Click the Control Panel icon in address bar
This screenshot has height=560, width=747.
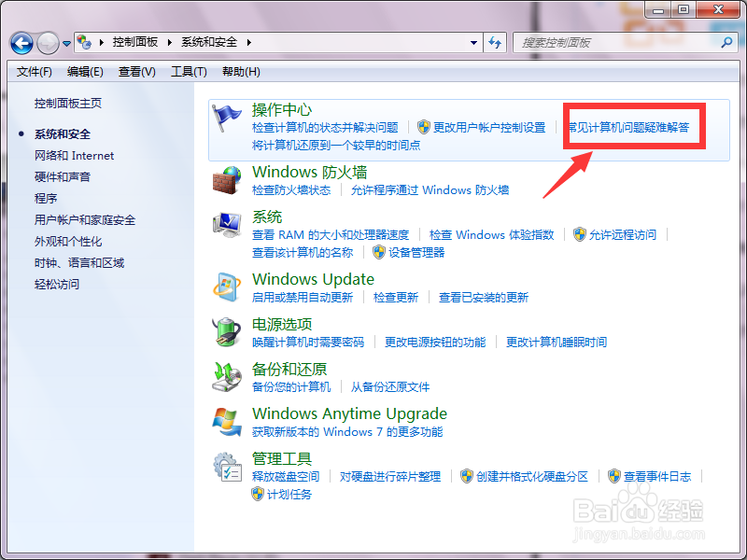(84, 42)
